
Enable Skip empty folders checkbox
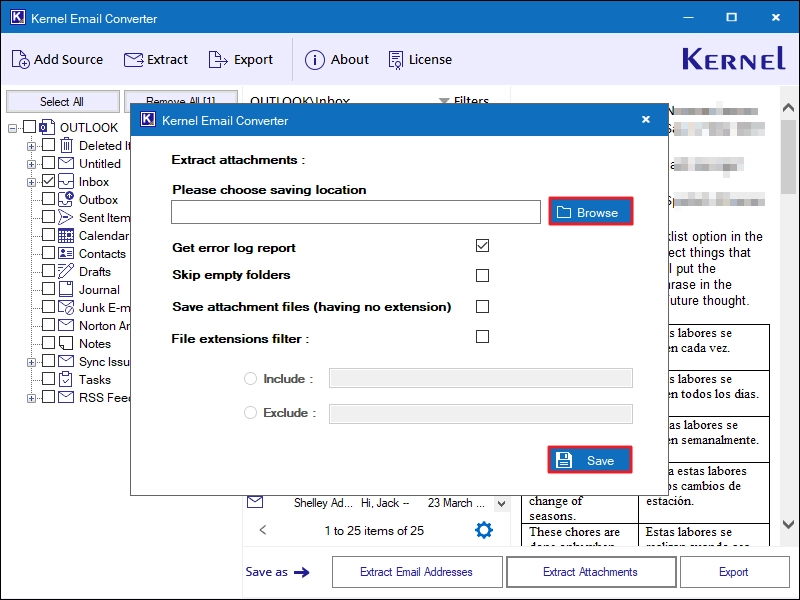click(x=482, y=276)
